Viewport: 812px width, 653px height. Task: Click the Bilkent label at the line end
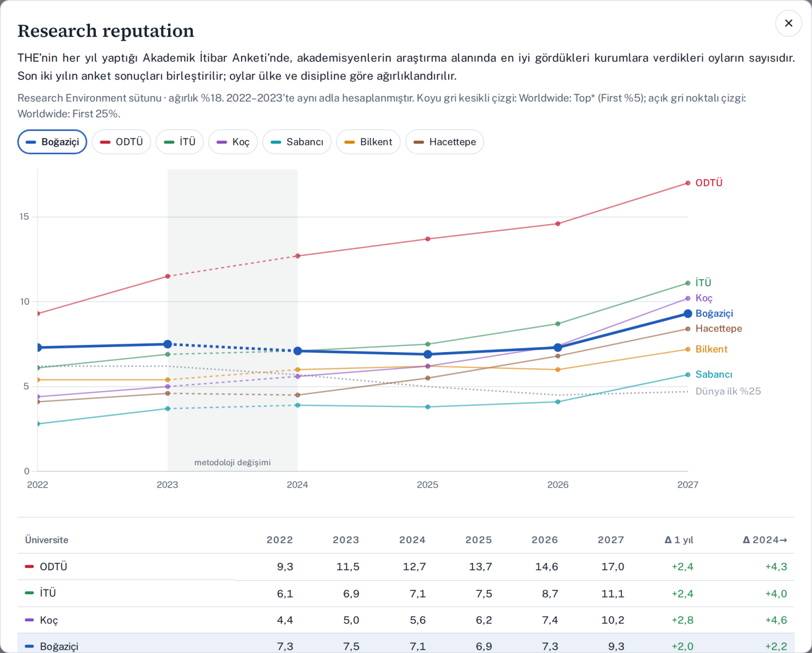pyautogui.click(x=711, y=349)
